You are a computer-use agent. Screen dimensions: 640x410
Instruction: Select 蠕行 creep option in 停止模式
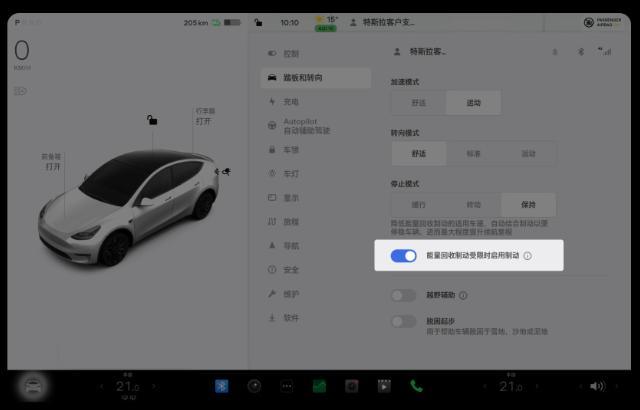(x=419, y=205)
